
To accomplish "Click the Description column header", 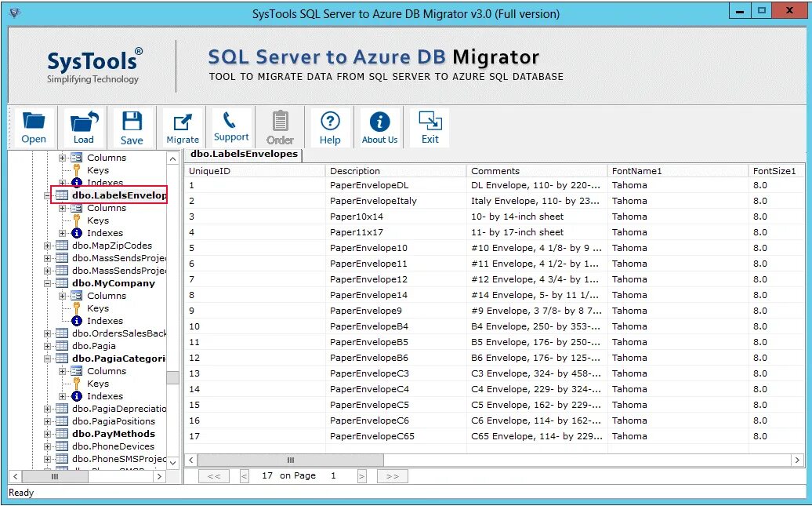I will pos(396,171).
